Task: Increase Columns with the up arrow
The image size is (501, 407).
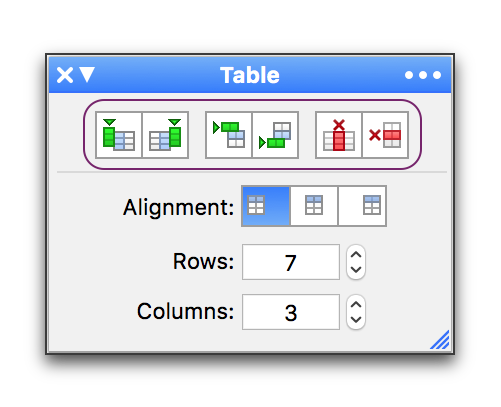Action: pos(356,304)
